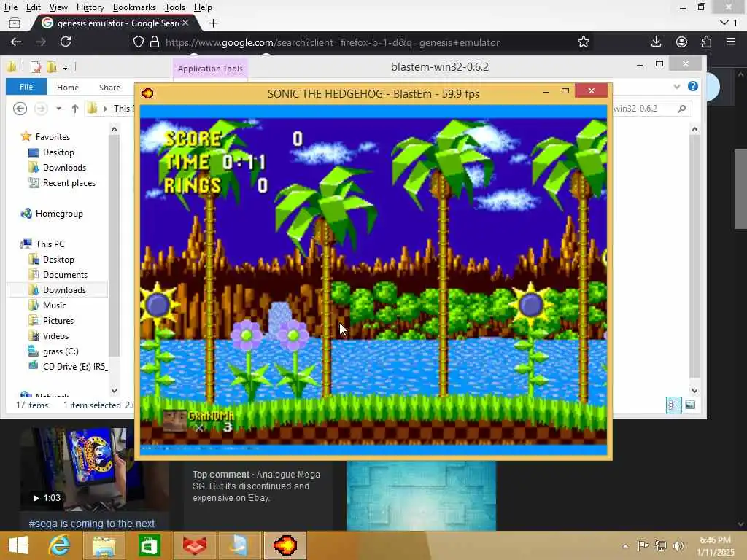Switch to Share ribbon tab in Explorer
This screenshot has width=747, height=560.
point(109,87)
